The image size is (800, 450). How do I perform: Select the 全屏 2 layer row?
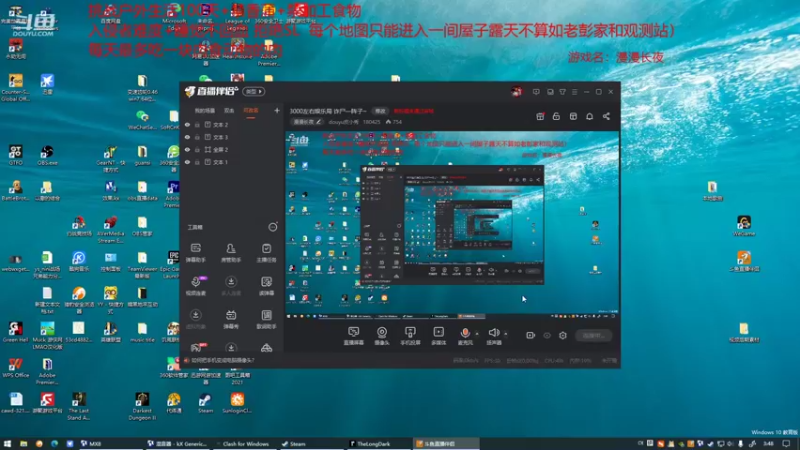[x=232, y=149]
